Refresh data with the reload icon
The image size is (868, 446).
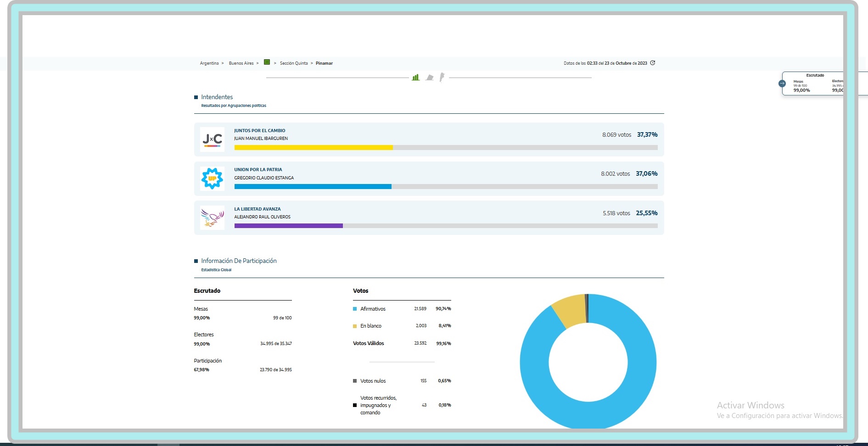pos(653,63)
